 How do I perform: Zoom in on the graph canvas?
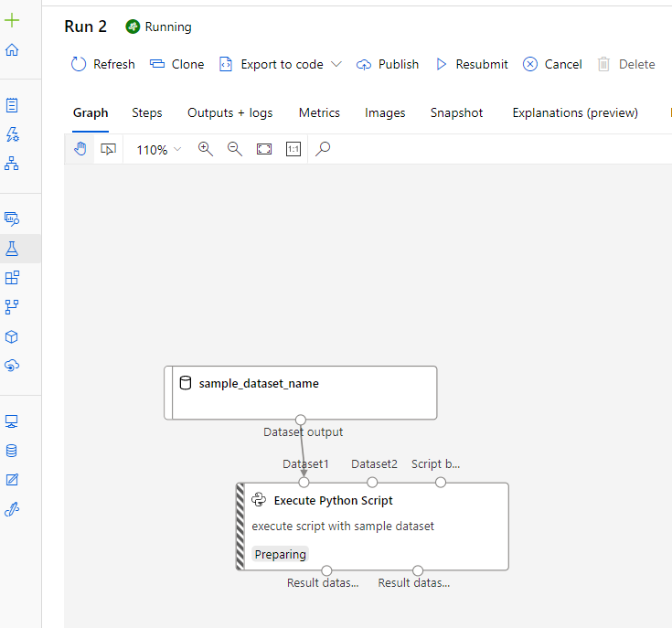click(x=206, y=149)
